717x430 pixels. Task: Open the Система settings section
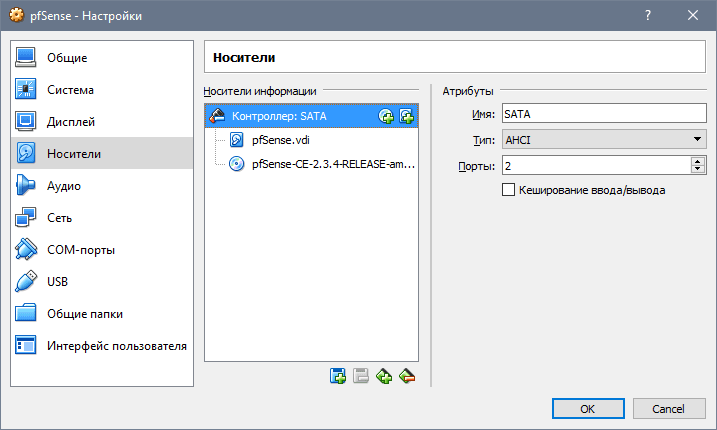click(x=70, y=90)
